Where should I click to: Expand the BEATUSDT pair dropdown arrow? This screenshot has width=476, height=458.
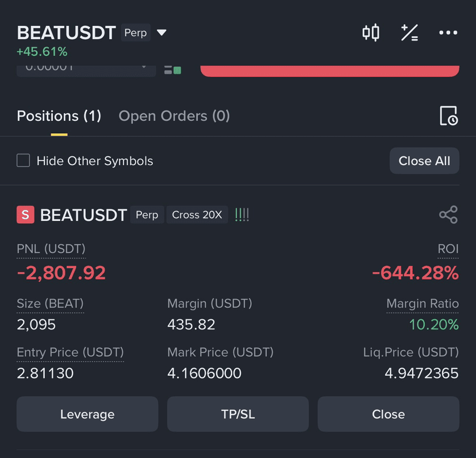point(162,32)
